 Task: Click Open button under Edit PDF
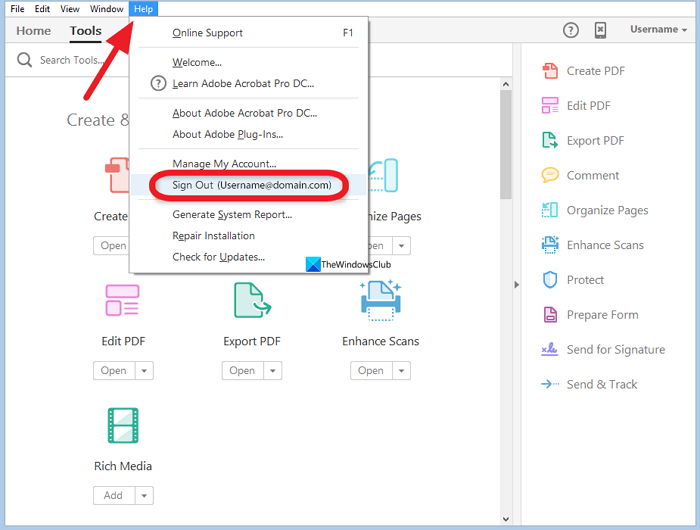pos(114,371)
